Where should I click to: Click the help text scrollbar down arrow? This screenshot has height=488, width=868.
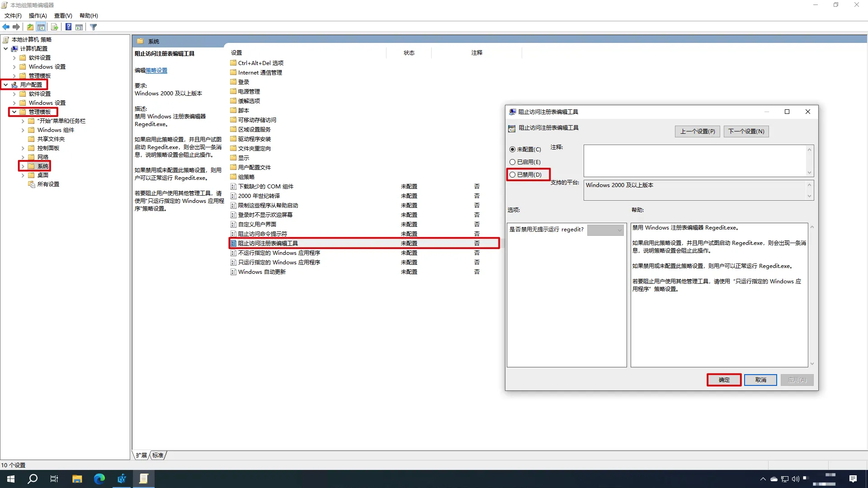(x=812, y=364)
